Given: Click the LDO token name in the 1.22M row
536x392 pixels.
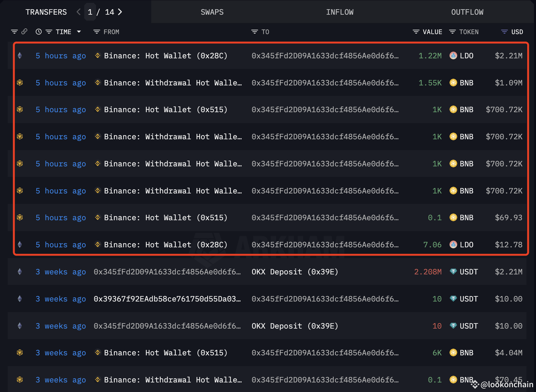Looking at the screenshot, I should pos(466,56).
